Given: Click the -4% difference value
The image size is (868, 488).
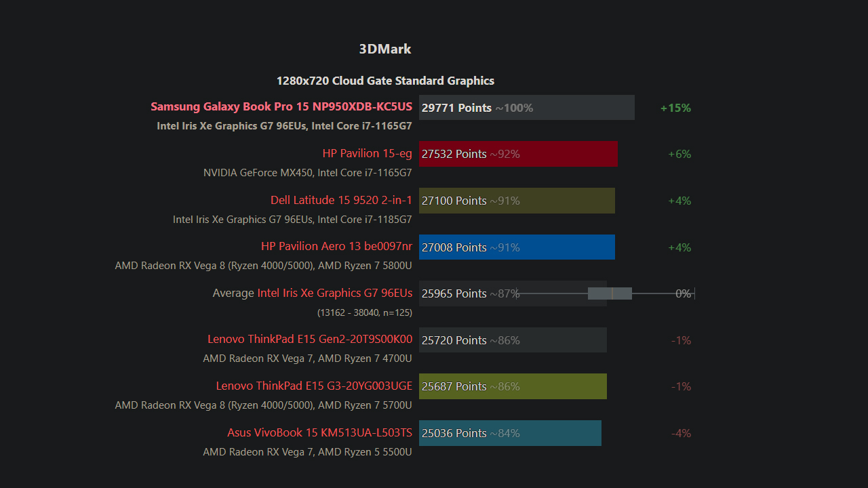Looking at the screenshot, I should click(681, 433).
